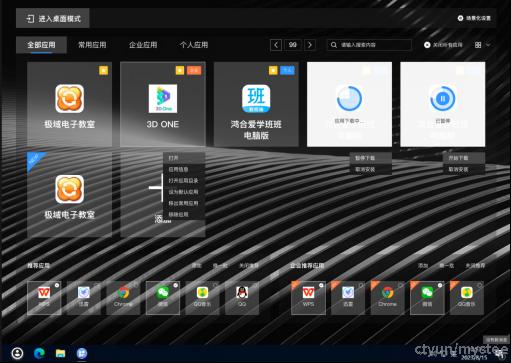
Task: Open Chrome in 企业推荐应用 section
Action: click(x=388, y=298)
